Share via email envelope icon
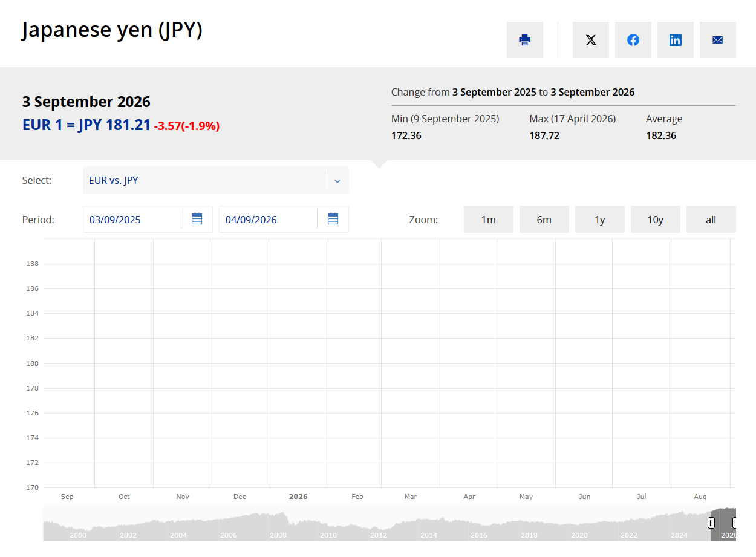756x557 pixels. [x=718, y=40]
